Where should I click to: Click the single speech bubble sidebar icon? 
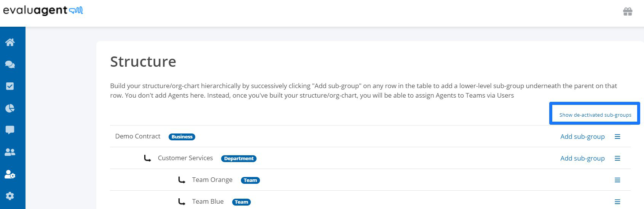tap(10, 130)
